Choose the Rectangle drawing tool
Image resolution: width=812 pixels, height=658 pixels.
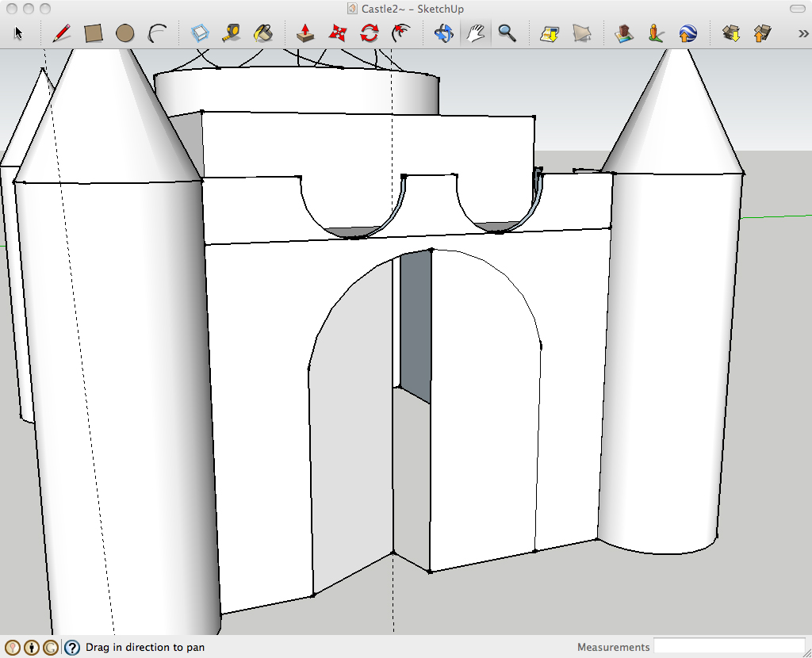94,33
